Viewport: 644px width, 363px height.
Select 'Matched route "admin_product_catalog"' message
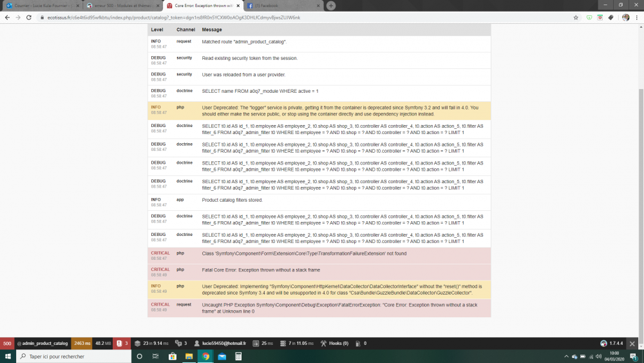pos(244,42)
